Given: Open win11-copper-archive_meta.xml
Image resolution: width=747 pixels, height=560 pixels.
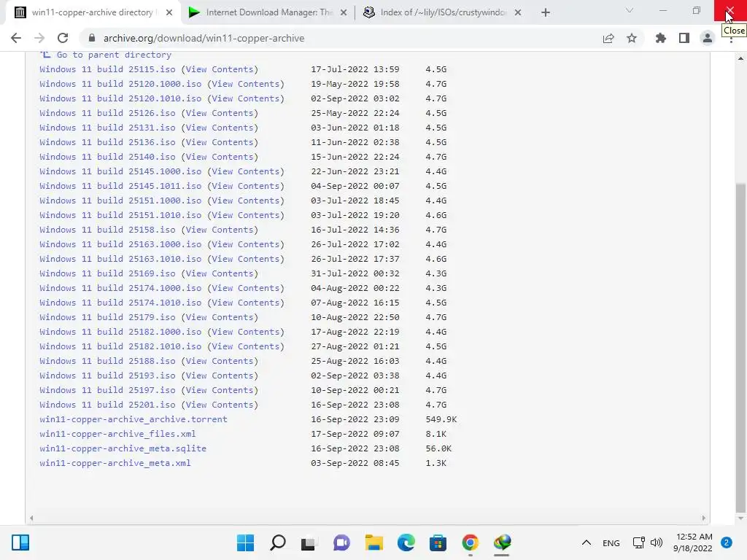Looking at the screenshot, I should [115, 463].
